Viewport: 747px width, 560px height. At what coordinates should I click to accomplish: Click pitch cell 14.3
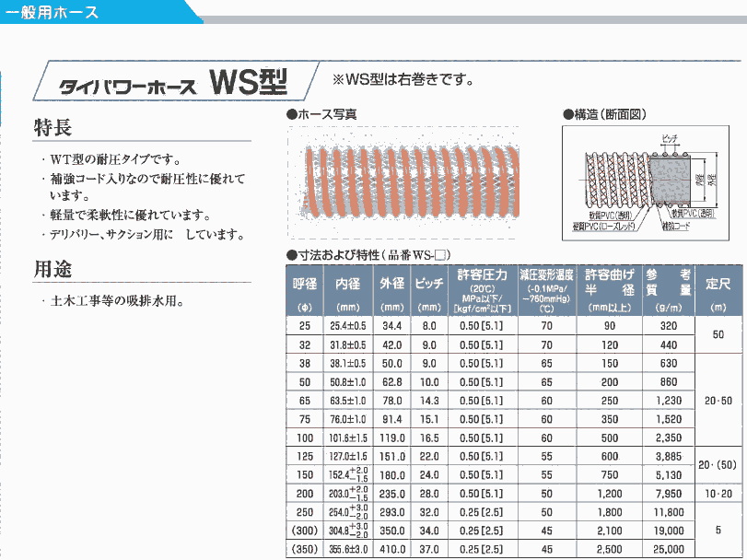click(429, 401)
